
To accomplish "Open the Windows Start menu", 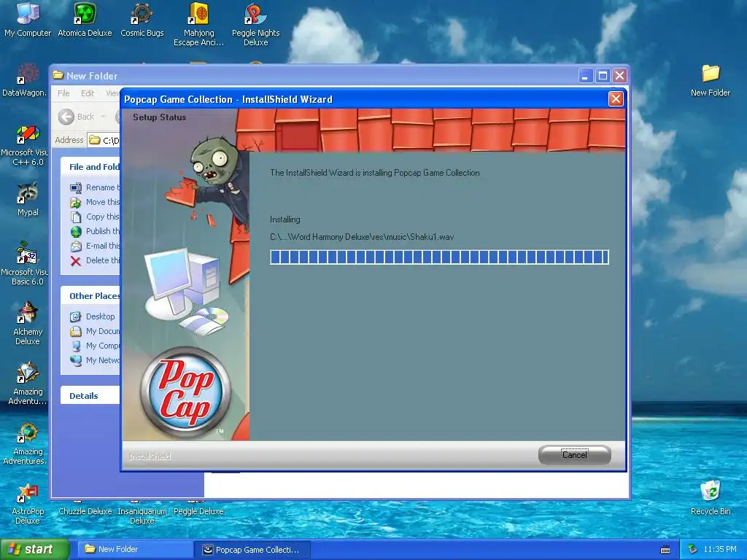I will coord(35,550).
